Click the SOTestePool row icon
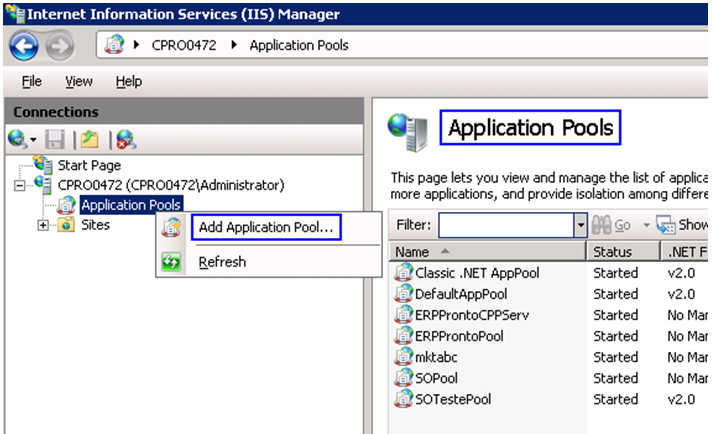 pos(404,399)
